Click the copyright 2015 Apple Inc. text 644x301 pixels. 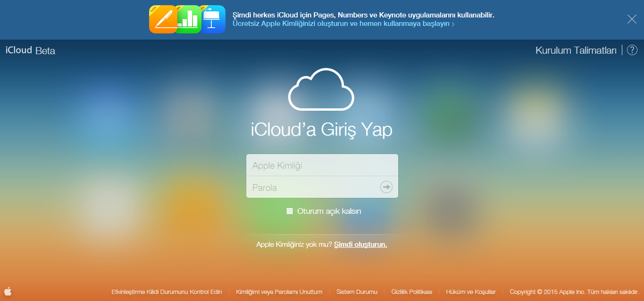click(x=574, y=292)
